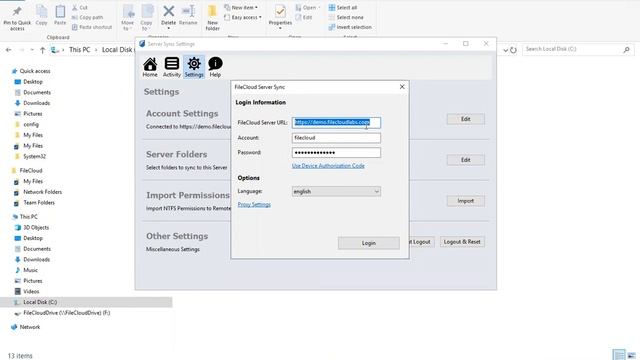Click the Up one level arrow
The height and width of the screenshot is (360, 640).
pos(42,50)
